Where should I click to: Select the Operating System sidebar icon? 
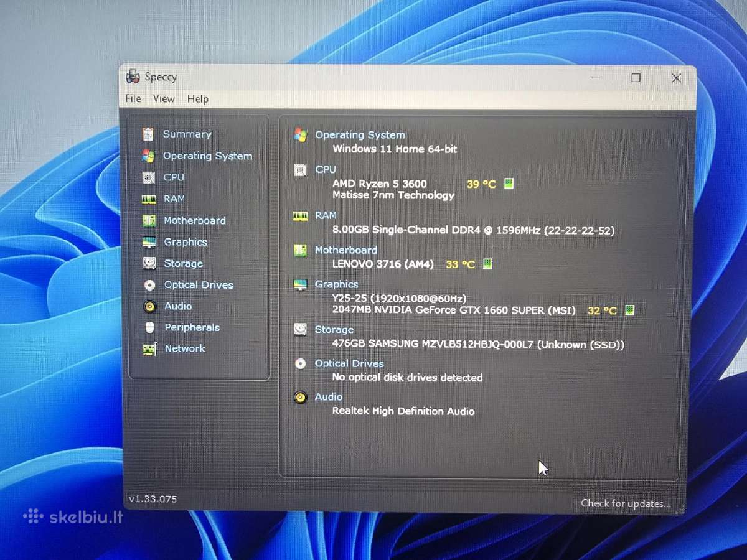click(148, 156)
